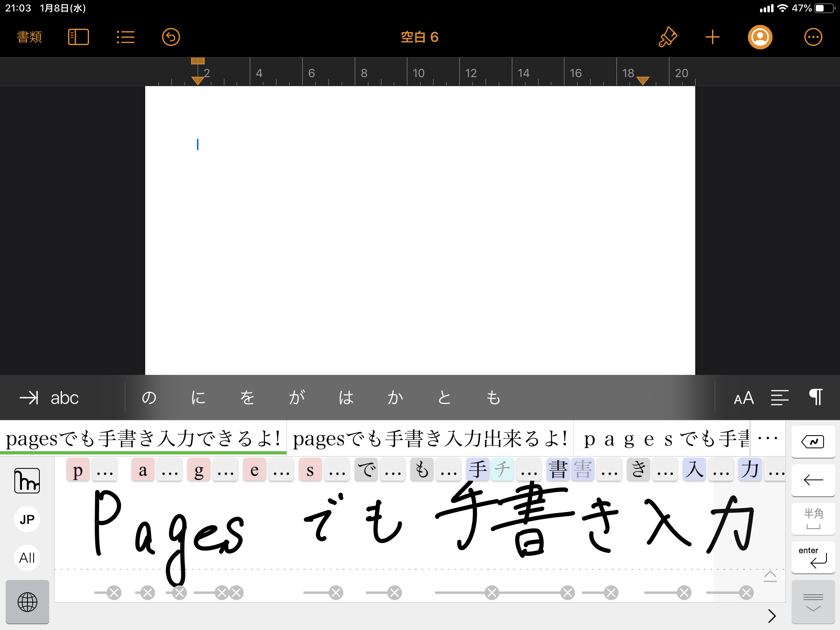
Task: Switch to abc input in shortcut bar
Action: [64, 398]
